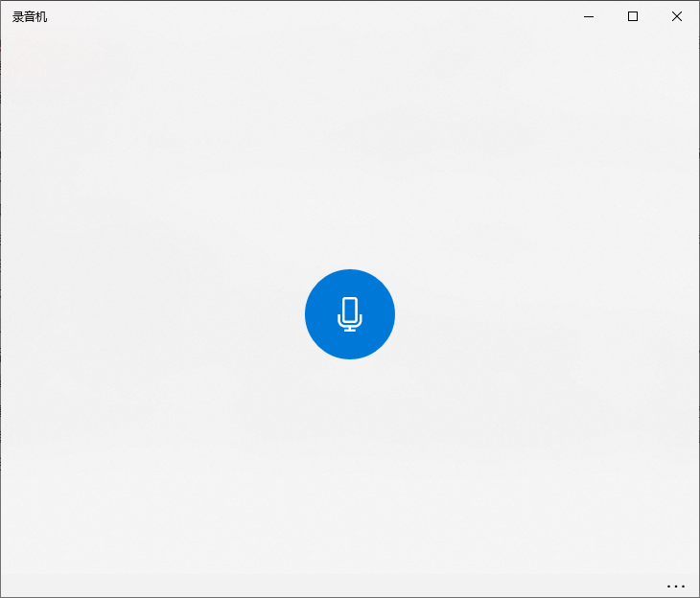Maximize the 录音机 window
Screen dimensions: 700x598
coord(633,16)
